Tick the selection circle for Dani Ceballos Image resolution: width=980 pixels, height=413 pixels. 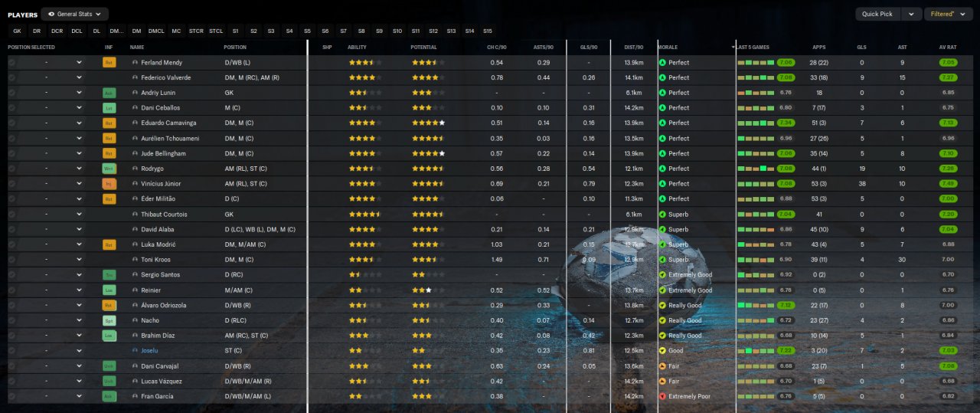[x=11, y=108]
